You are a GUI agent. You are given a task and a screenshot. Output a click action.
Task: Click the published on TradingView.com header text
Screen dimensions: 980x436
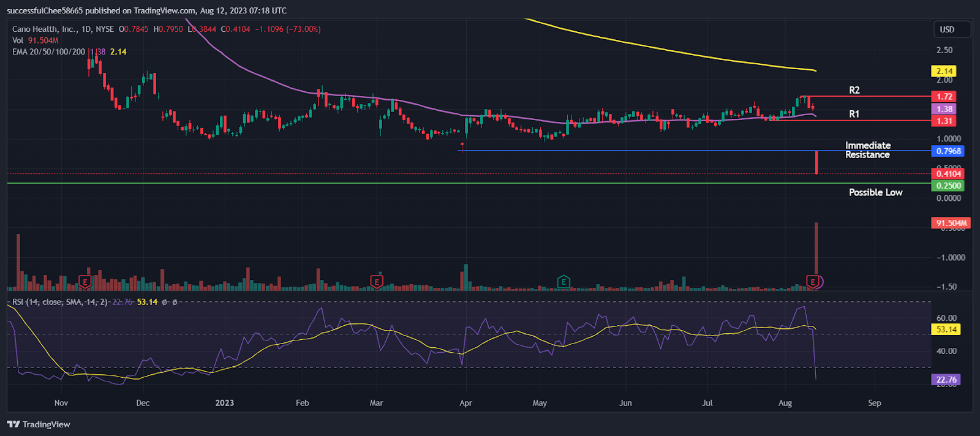(x=146, y=10)
